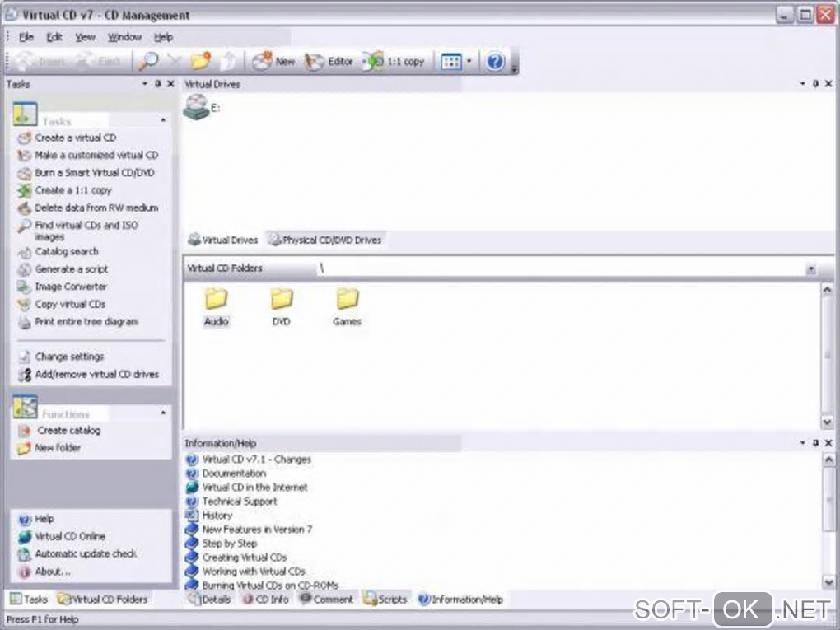
Task: Switch to the CD Info tab
Action: click(x=265, y=600)
